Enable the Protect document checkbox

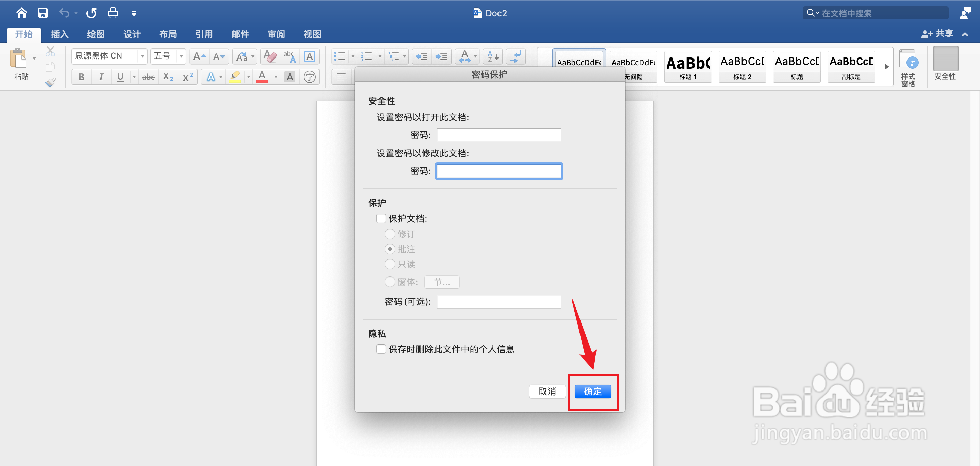tap(381, 218)
